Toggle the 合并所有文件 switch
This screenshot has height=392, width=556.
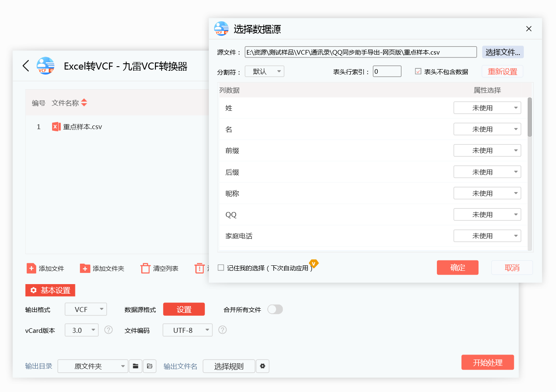[x=275, y=309]
